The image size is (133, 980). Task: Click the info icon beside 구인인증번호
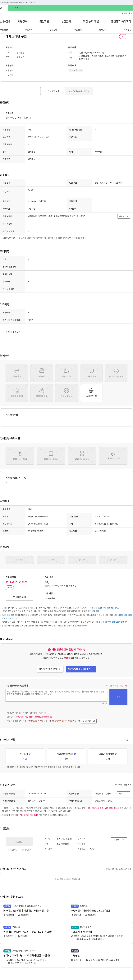81,801
